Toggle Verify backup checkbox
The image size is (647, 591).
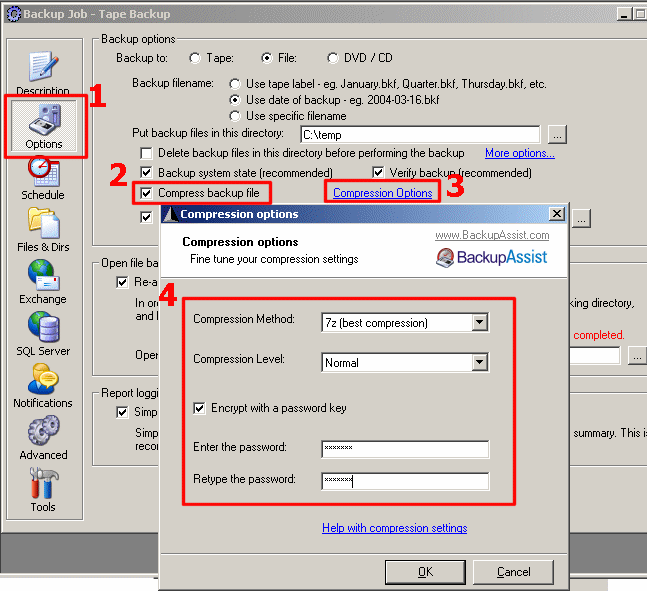pyautogui.click(x=378, y=173)
